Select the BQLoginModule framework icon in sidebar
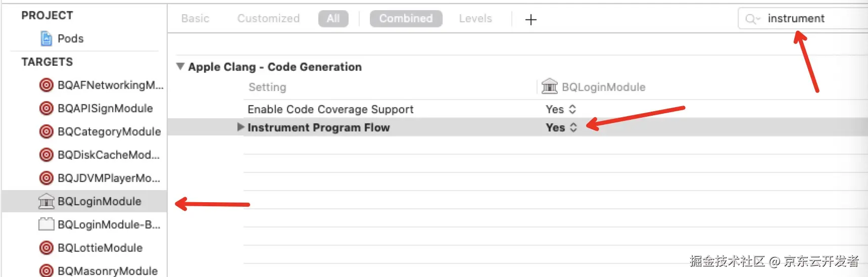868x277 pixels. click(x=46, y=201)
